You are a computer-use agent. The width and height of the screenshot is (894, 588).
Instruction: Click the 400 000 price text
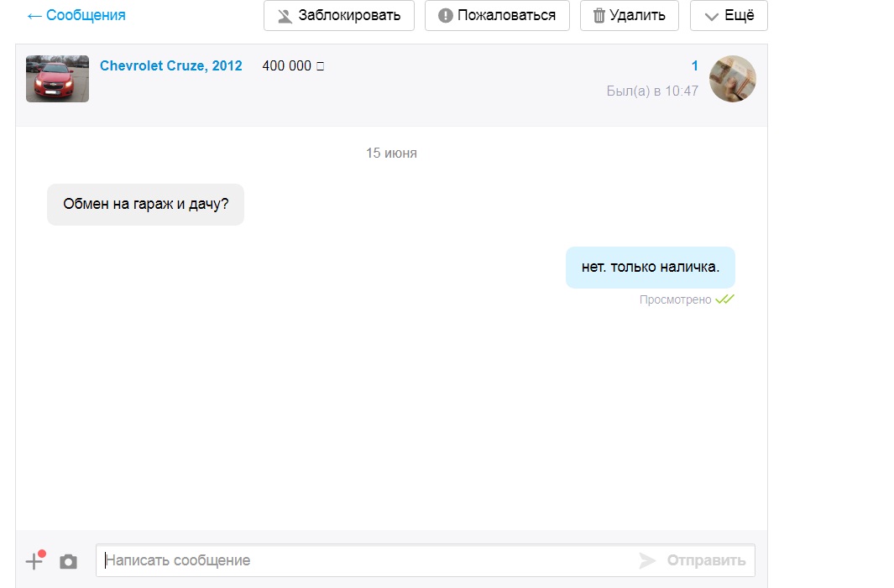pyautogui.click(x=292, y=66)
